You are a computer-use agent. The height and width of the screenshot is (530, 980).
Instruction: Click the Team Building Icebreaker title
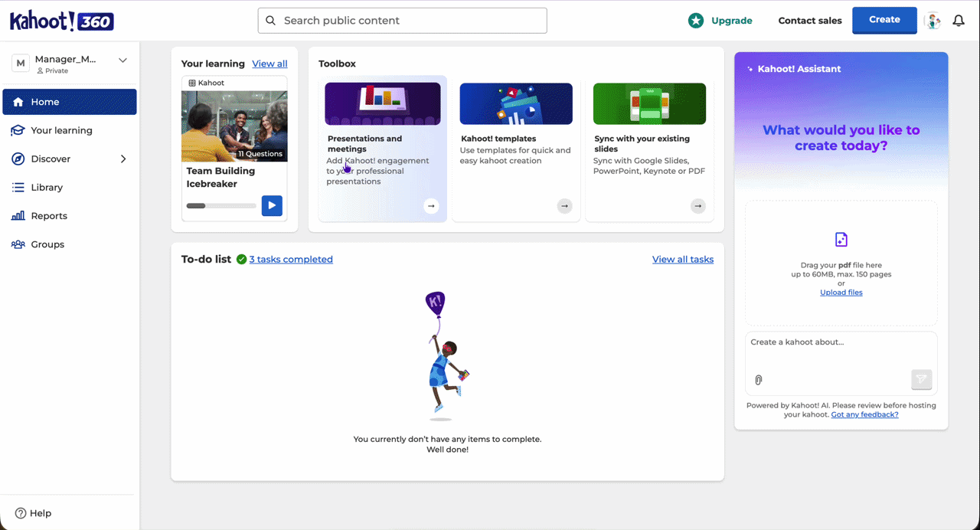221,178
